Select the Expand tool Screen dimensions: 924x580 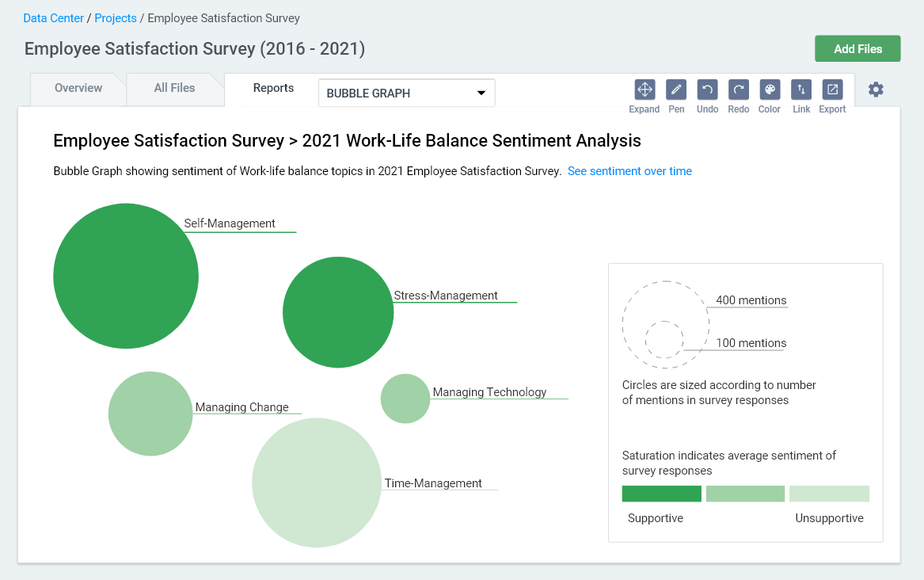(644, 89)
